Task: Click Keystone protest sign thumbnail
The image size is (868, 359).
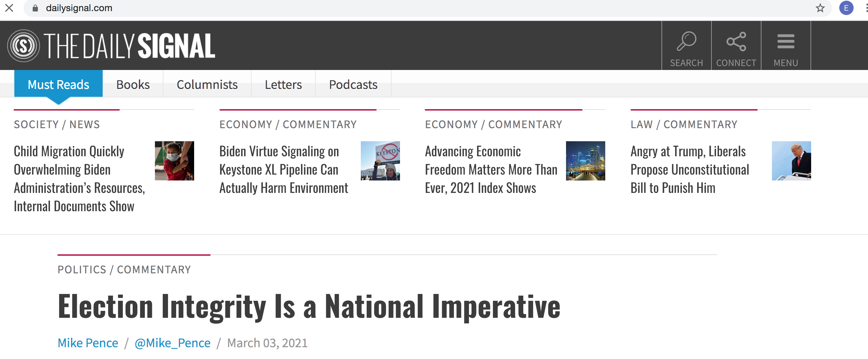Action: pyautogui.click(x=380, y=161)
